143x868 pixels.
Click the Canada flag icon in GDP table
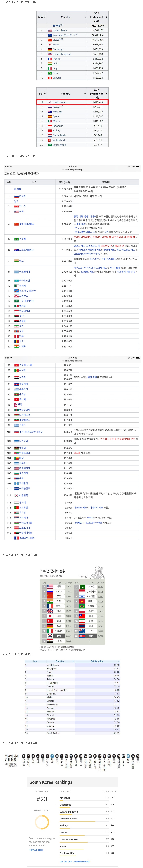click(x=50, y=78)
